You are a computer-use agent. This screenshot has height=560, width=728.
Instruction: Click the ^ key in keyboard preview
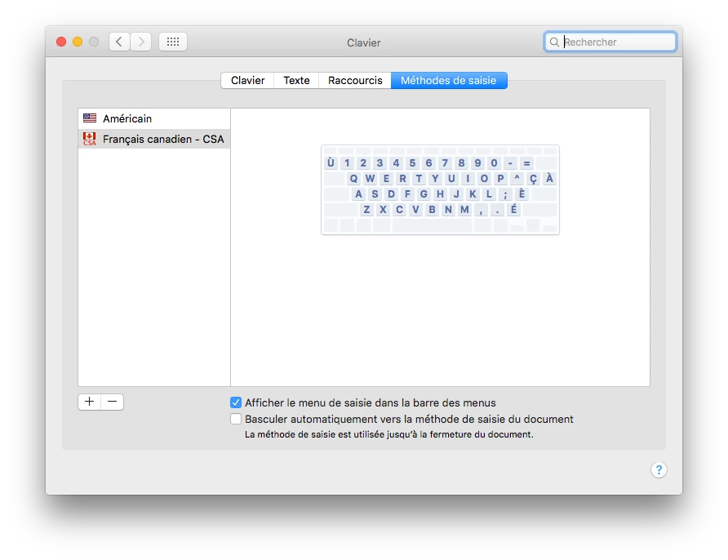click(517, 178)
